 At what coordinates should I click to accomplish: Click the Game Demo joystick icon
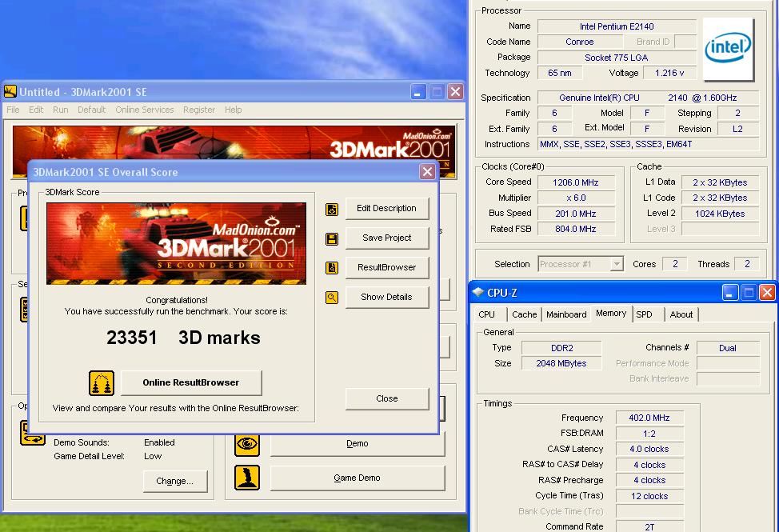point(247,478)
